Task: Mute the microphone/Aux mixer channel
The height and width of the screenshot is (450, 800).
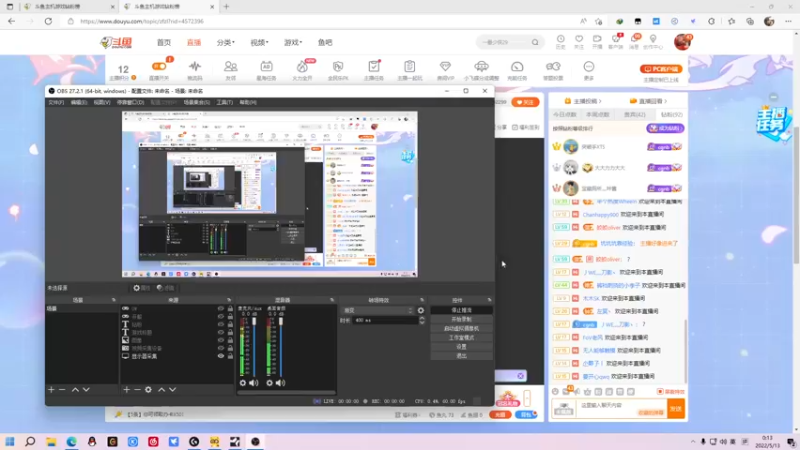Action: (254, 383)
